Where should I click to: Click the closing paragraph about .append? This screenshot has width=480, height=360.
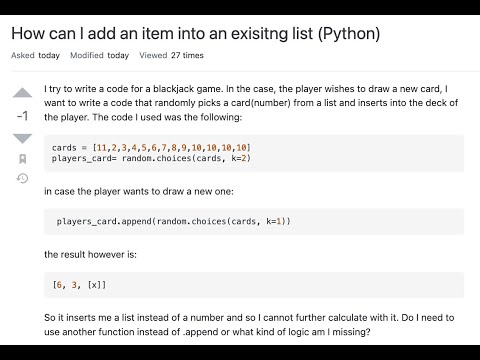click(x=249, y=325)
